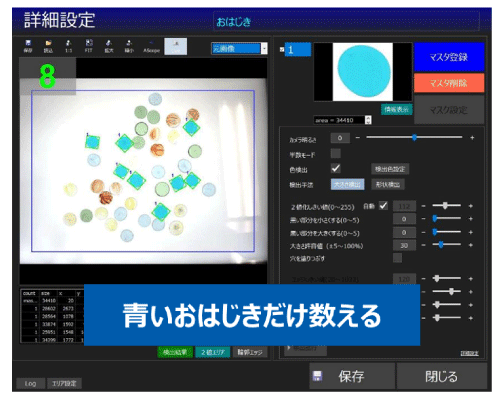500x398 pixels.
Task: Click the 詳細設定 link at bottom right
Action: [469, 353]
